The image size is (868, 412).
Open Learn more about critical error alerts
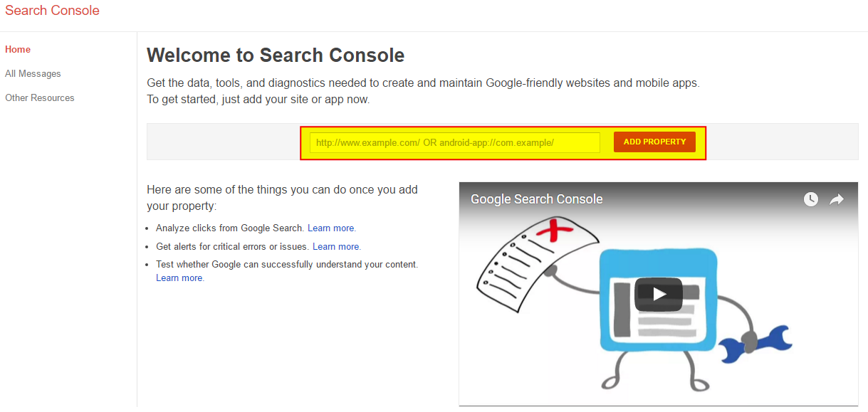(x=336, y=247)
